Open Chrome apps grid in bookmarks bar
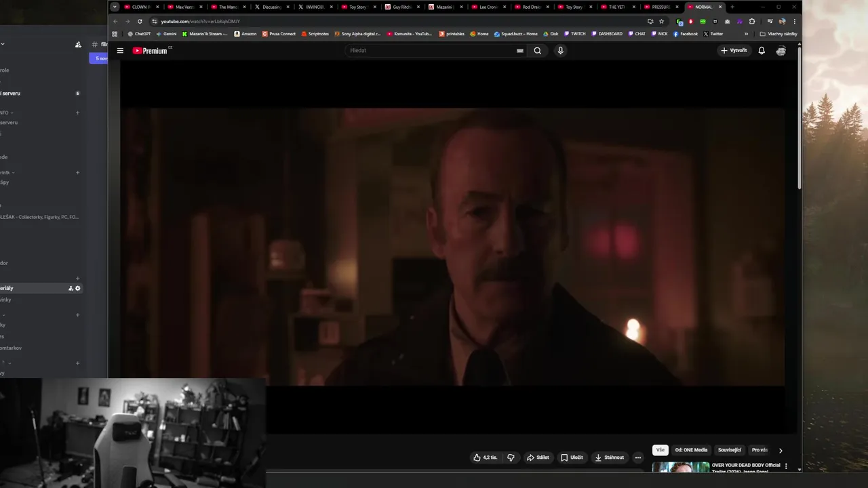The width and height of the screenshot is (868, 488). [115, 34]
